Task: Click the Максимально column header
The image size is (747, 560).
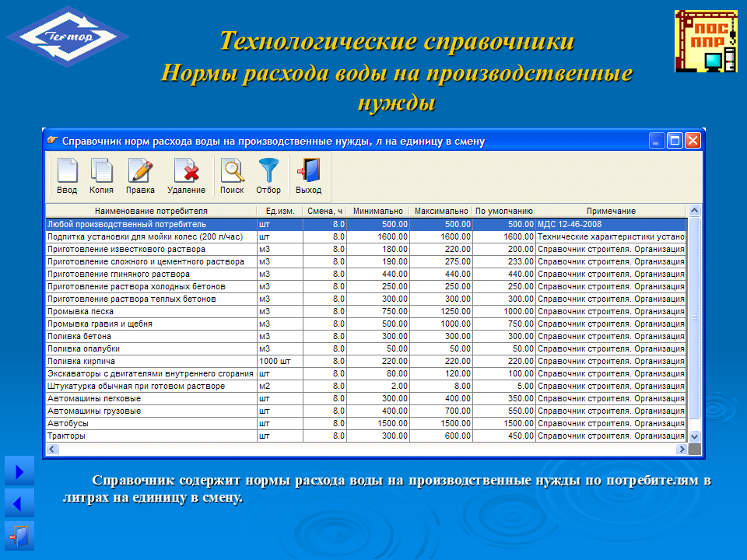Action: click(441, 211)
